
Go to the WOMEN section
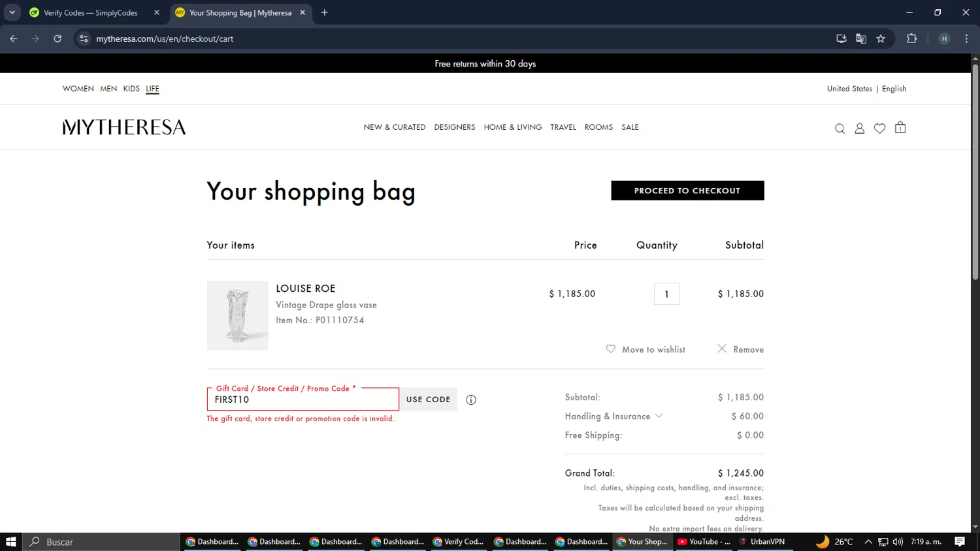pyautogui.click(x=78, y=89)
